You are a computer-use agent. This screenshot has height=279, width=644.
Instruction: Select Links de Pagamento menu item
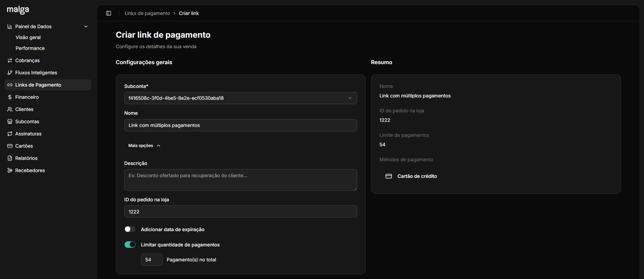point(48,85)
